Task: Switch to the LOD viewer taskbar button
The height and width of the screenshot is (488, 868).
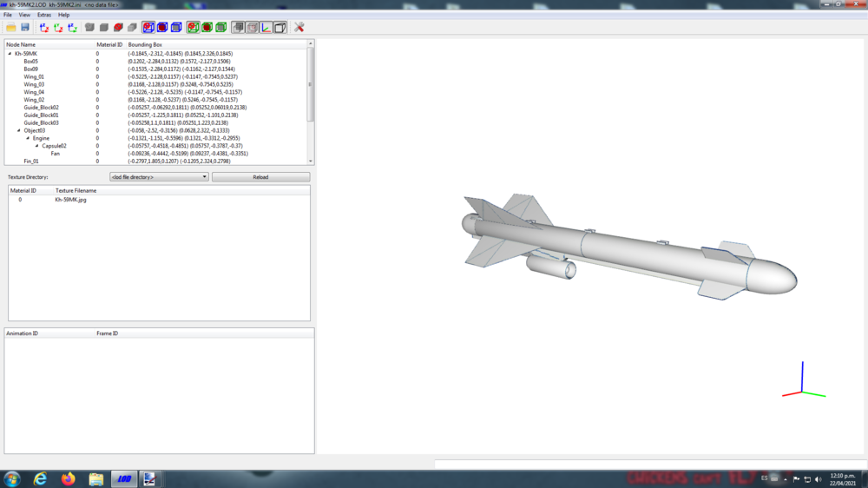Action: coord(124,479)
